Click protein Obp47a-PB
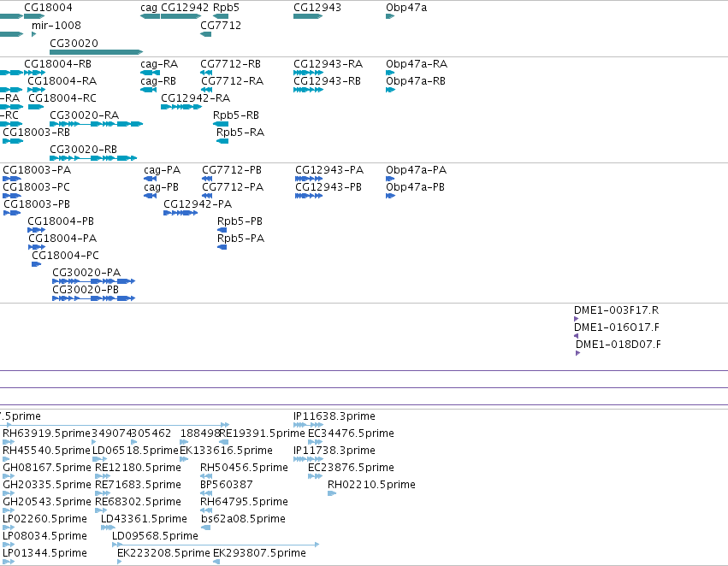The width and height of the screenshot is (728, 566). [415, 187]
